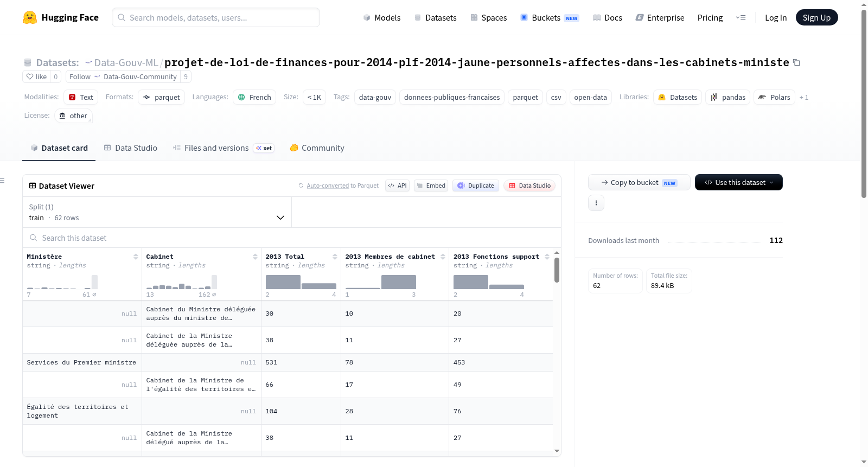868x467 pixels.
Task: Click the heart like icon
Action: (x=30, y=76)
